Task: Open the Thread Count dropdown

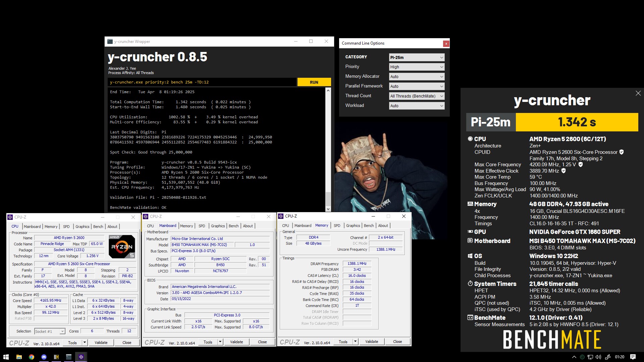Action: click(x=417, y=96)
